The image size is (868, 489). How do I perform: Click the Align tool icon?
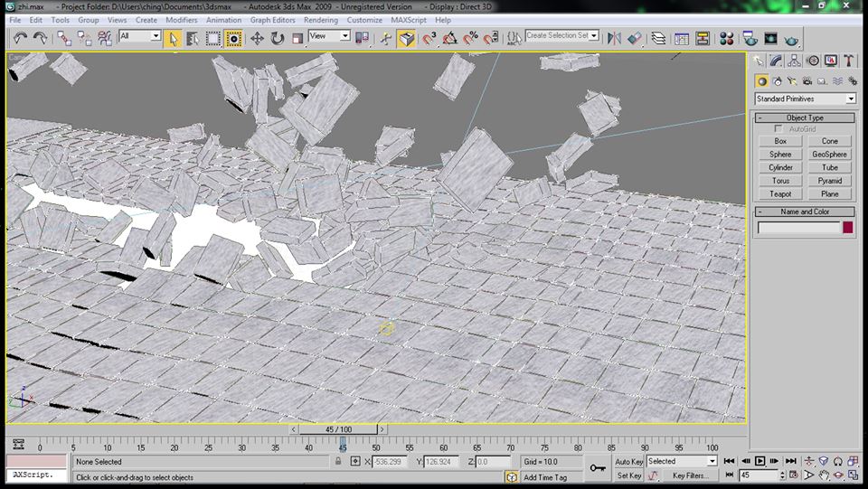[x=635, y=38]
